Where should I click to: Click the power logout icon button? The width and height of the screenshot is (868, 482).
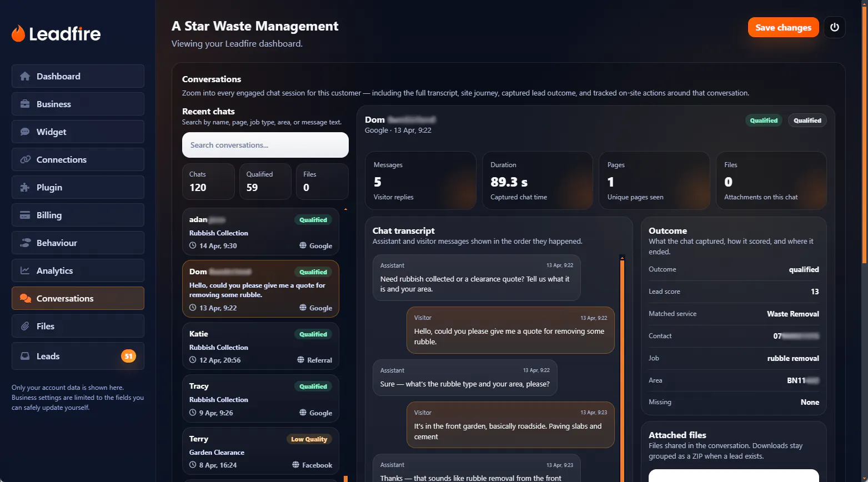[835, 27]
